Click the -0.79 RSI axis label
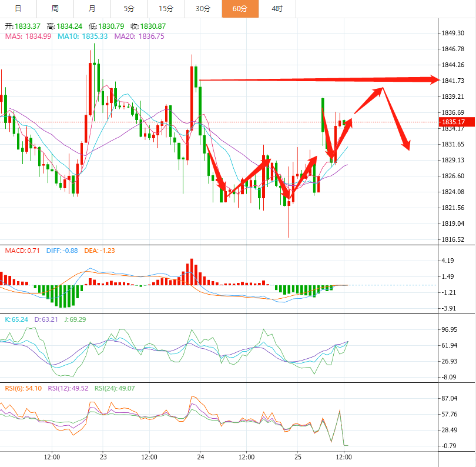Image resolution: width=476 pixels, height=467 pixels. click(x=449, y=446)
